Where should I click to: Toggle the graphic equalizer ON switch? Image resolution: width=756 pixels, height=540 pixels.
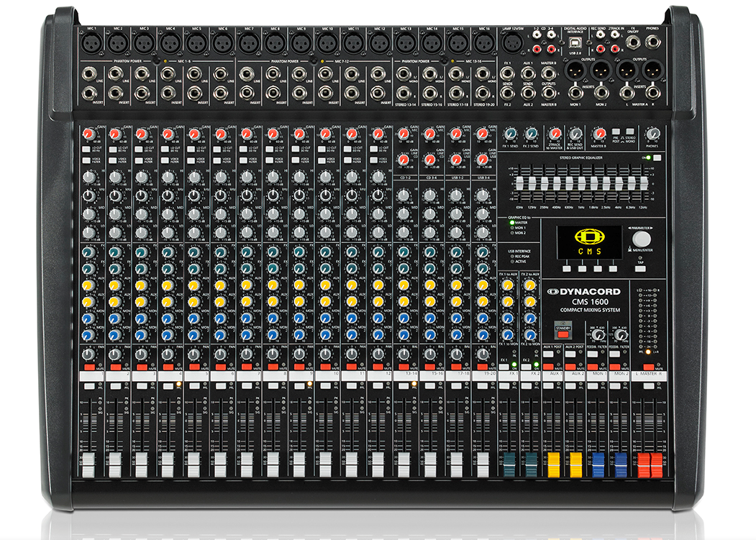tap(657, 157)
